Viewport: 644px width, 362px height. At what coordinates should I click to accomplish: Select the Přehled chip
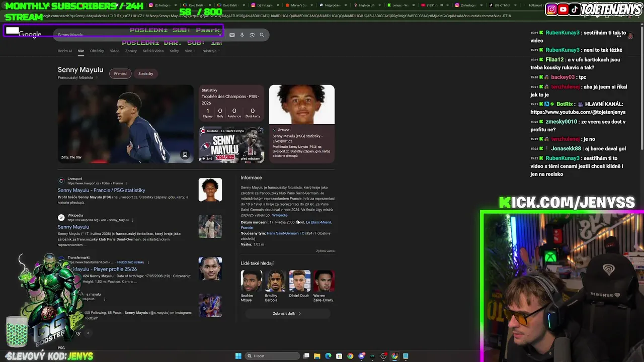click(120, 73)
